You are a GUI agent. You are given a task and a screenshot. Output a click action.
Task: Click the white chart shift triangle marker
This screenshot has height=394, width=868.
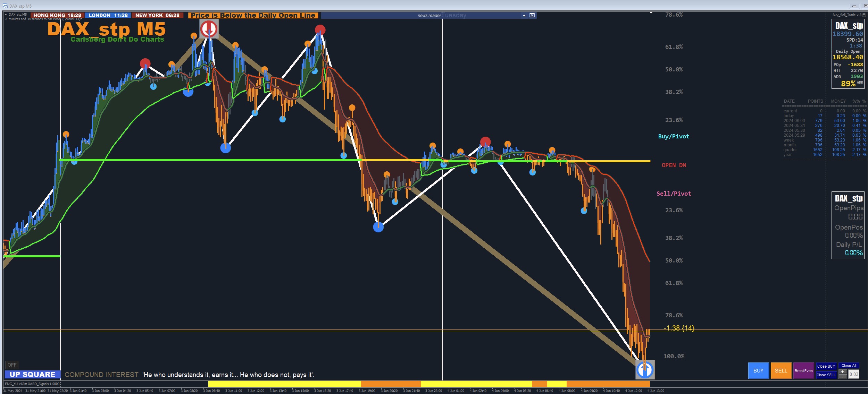pyautogui.click(x=651, y=13)
